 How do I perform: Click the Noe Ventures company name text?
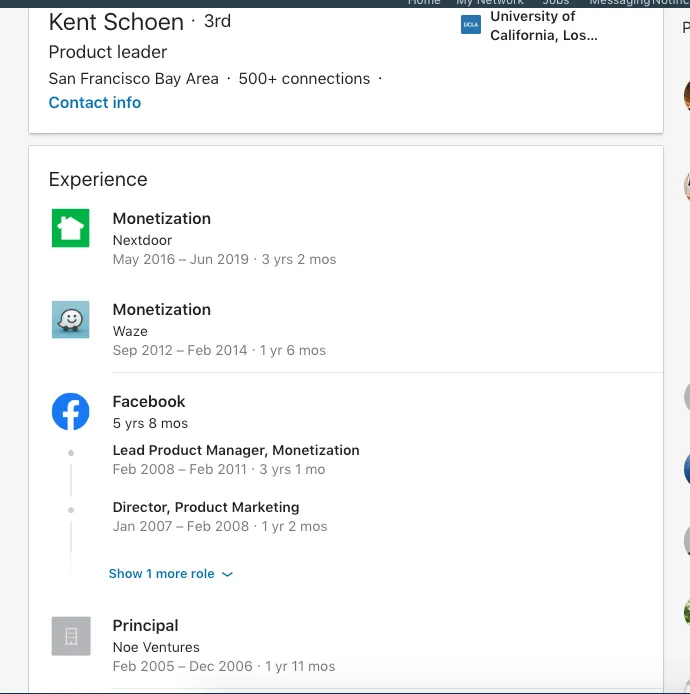pyautogui.click(x=156, y=648)
